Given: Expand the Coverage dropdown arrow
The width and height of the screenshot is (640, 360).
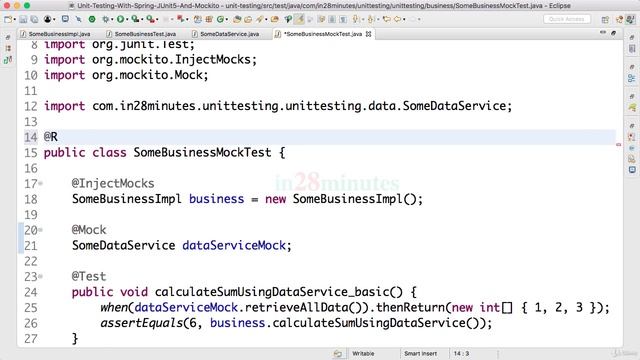Looking at the screenshot, I should coord(142,19).
